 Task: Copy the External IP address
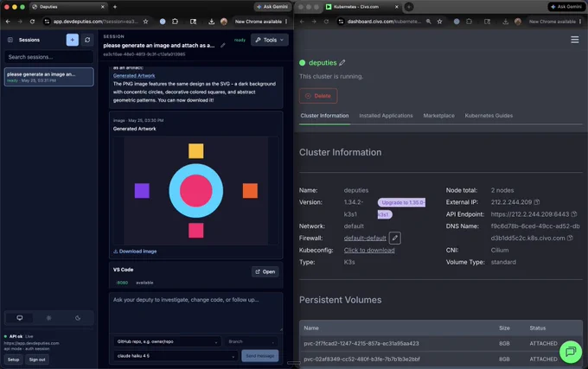point(537,202)
